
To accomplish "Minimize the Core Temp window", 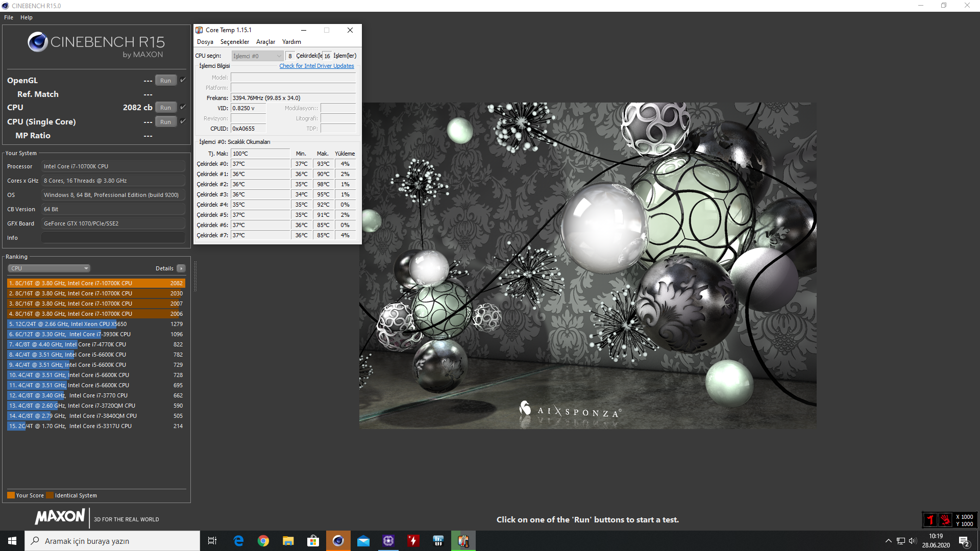I will (x=304, y=30).
